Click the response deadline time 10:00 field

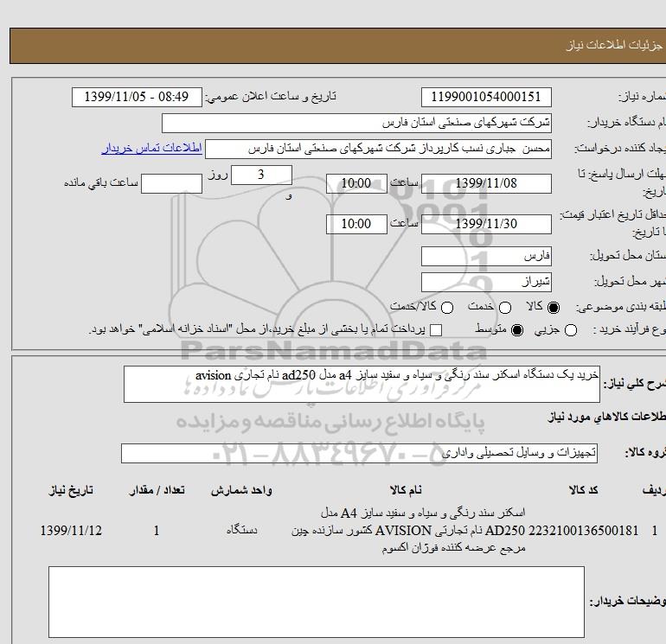[356, 183]
